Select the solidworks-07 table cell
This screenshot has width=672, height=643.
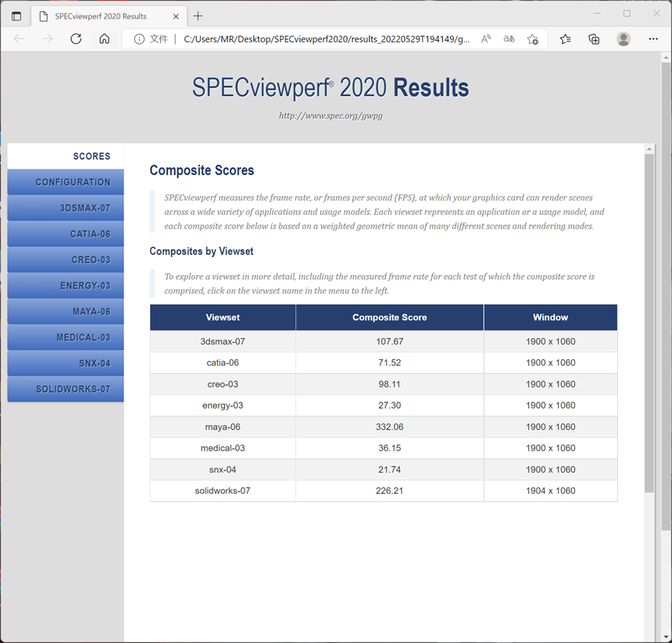click(x=223, y=491)
